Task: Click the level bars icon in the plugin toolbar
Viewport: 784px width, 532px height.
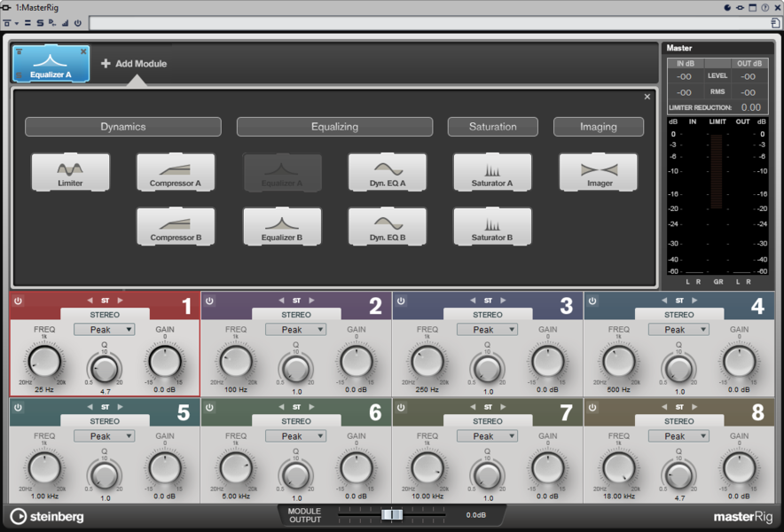Action: click(65, 23)
